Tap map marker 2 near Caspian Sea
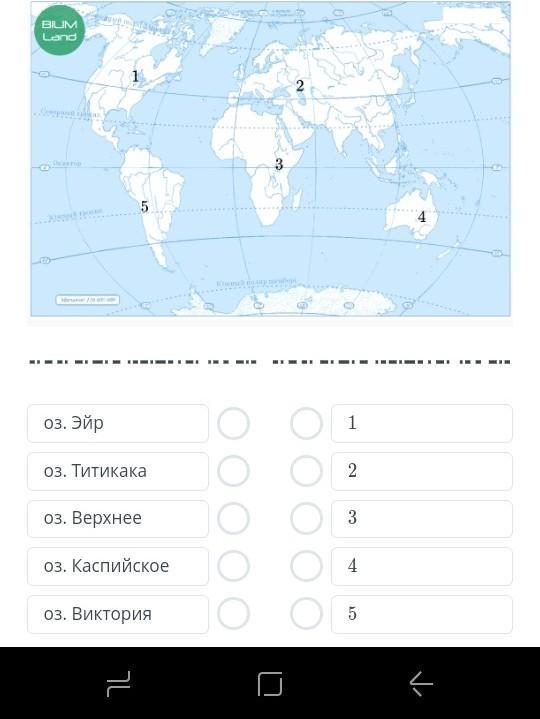This screenshot has height=719, width=540. coord(300,85)
